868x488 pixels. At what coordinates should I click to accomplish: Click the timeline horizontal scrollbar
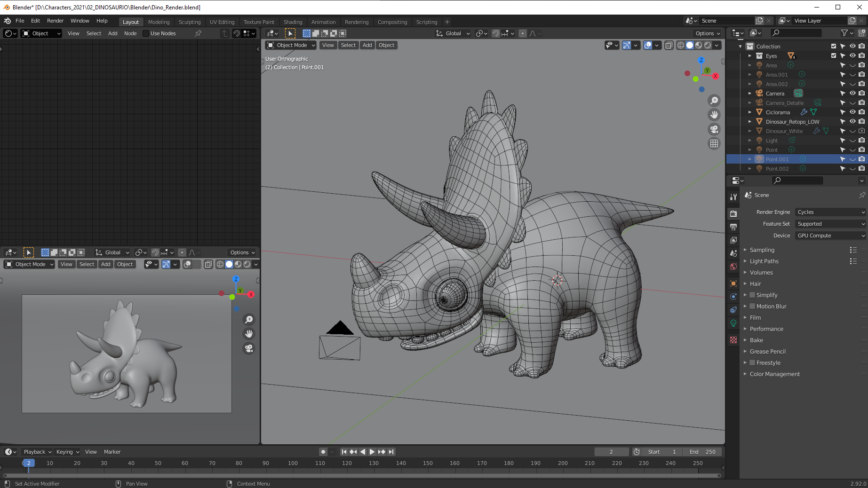[362, 475]
